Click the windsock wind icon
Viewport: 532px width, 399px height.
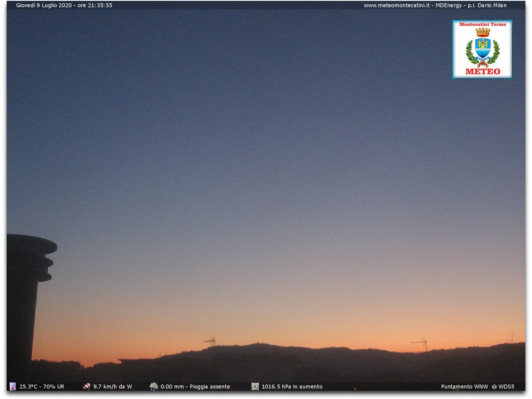86,386
